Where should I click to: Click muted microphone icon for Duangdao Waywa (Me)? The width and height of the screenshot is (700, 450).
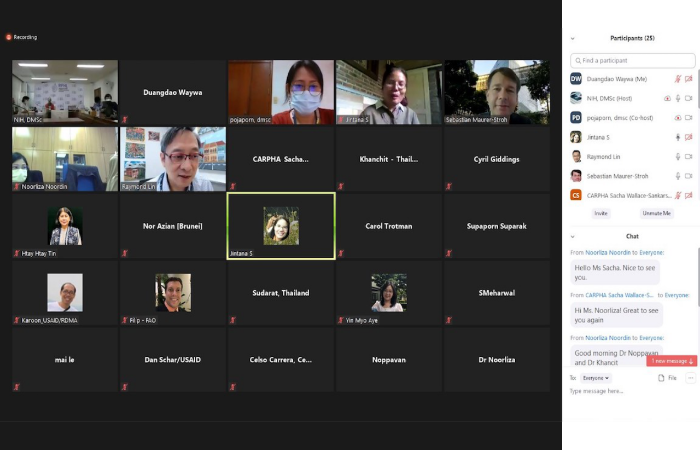click(x=678, y=79)
